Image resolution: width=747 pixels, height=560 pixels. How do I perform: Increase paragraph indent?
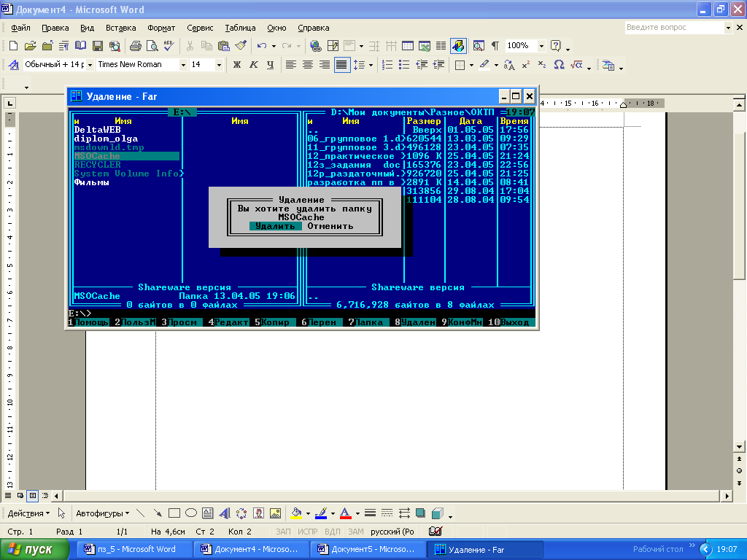click(x=438, y=65)
